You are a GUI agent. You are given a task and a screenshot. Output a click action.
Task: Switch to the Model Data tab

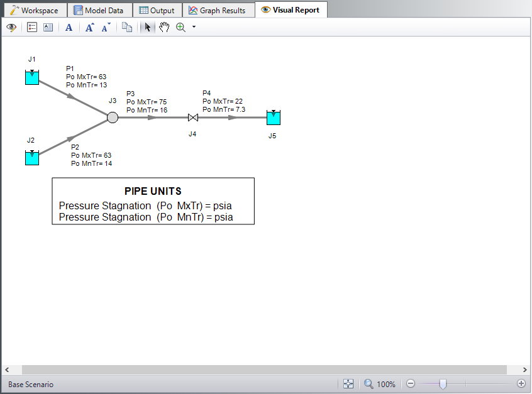click(x=99, y=10)
